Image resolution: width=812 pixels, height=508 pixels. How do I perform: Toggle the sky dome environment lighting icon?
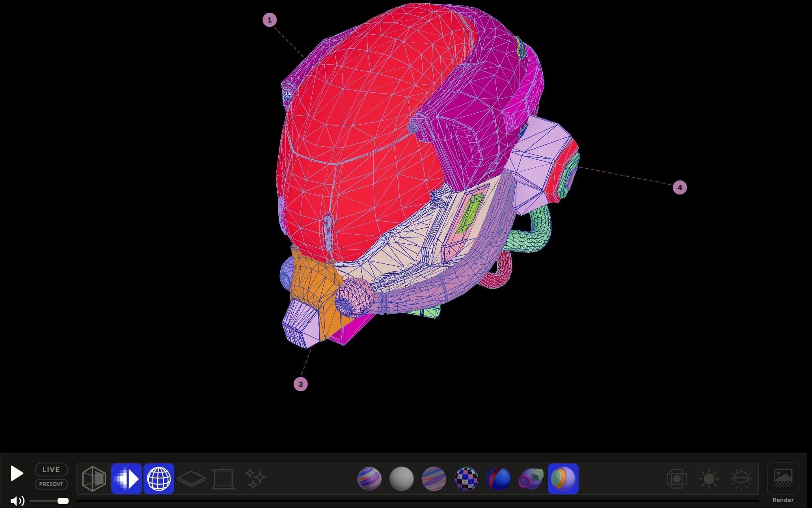coord(741,479)
